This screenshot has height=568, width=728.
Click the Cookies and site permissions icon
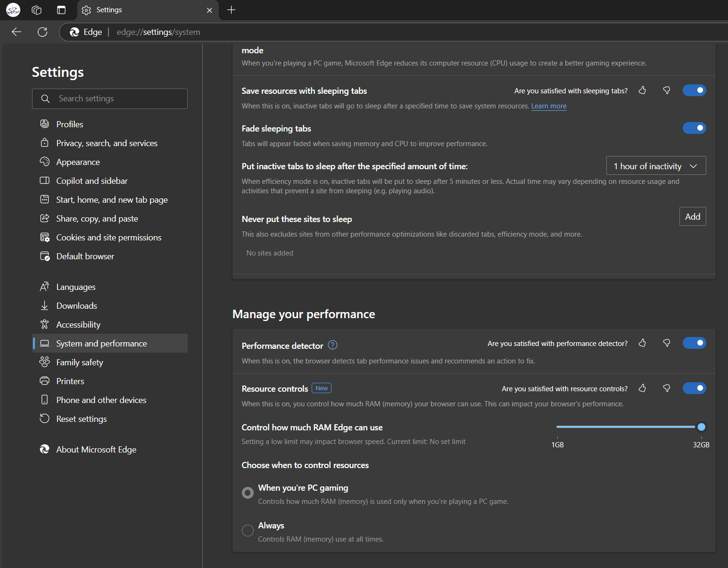[45, 237]
